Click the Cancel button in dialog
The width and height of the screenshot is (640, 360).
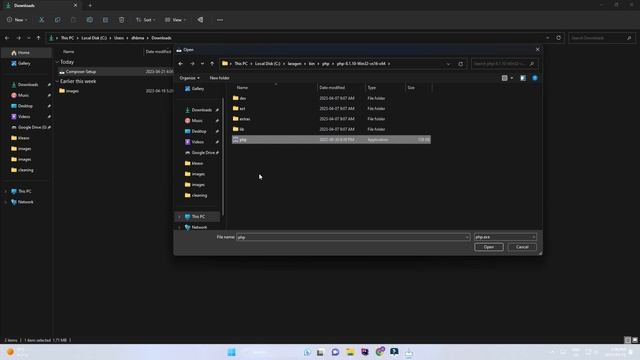click(522, 247)
